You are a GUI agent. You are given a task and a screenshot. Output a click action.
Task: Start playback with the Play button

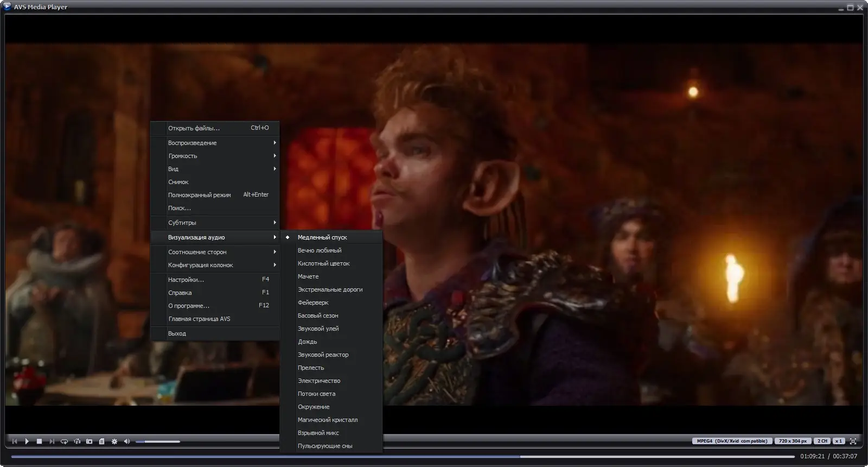[x=27, y=441]
